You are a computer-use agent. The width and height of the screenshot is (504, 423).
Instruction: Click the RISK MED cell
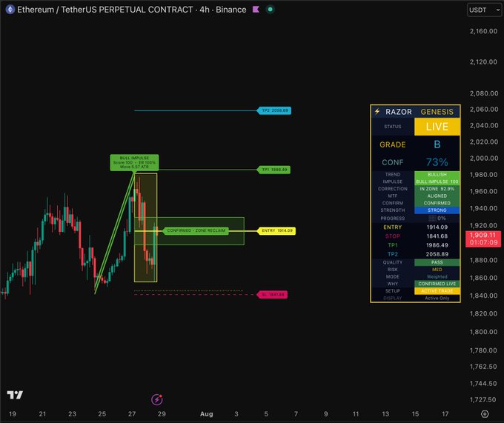[437, 270]
